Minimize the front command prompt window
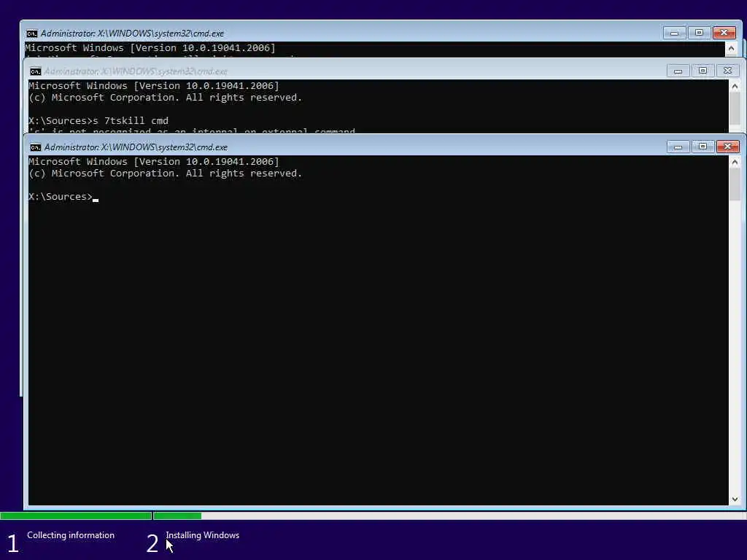The width and height of the screenshot is (747, 560). pyautogui.click(x=678, y=147)
